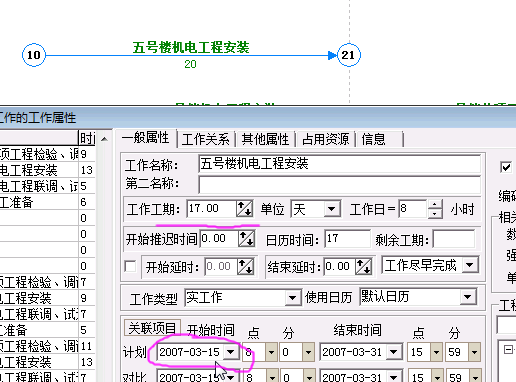Click the task list scrollbar up arrow
The image size is (516, 382).
104,139
